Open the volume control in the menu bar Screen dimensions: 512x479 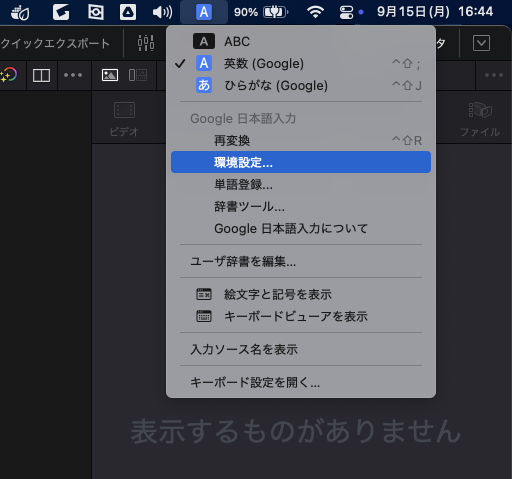click(162, 13)
